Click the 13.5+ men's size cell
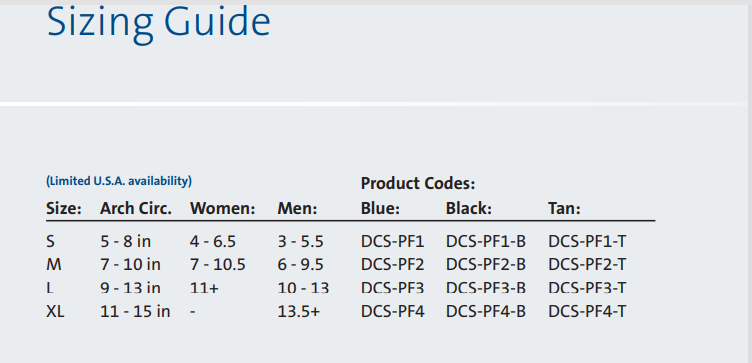This screenshot has width=752, height=363. [x=298, y=312]
